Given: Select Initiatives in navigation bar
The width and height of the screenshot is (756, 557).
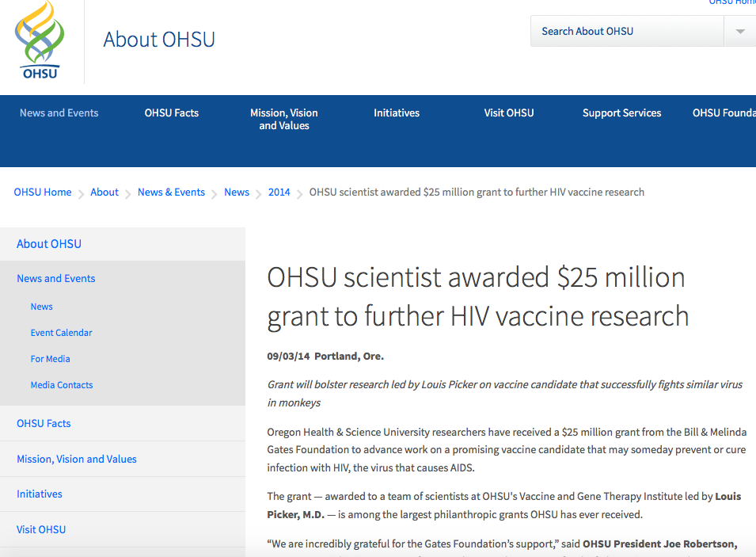Looking at the screenshot, I should tap(397, 113).
